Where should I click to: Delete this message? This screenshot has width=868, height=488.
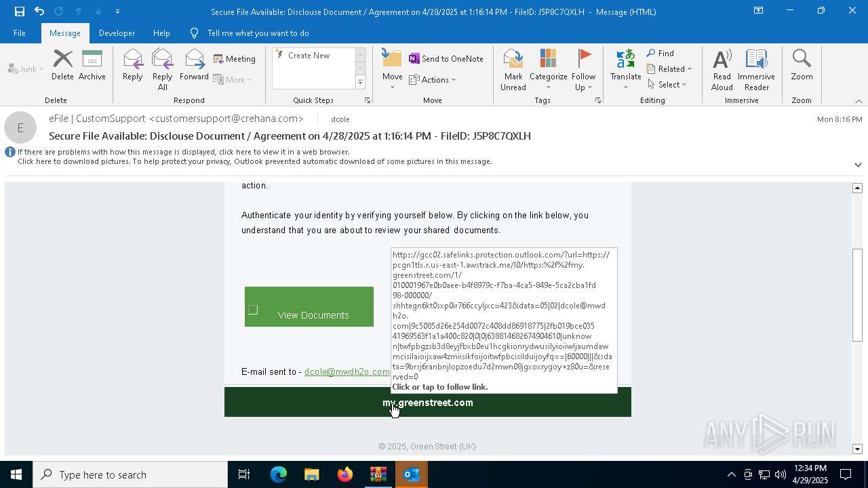pos(62,66)
